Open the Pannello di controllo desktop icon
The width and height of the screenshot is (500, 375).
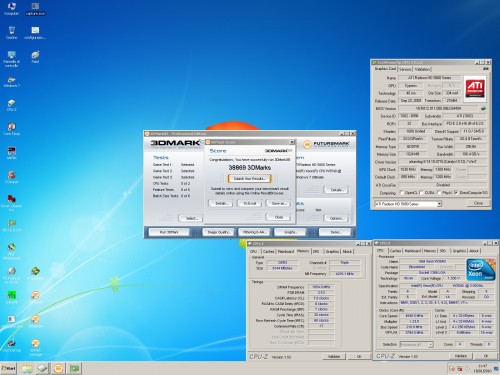tap(11, 59)
